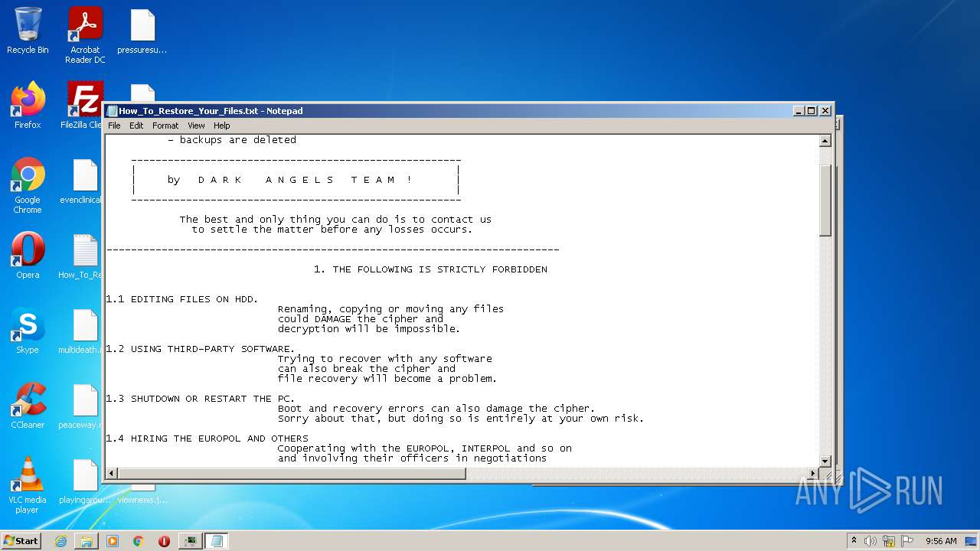Open Opera from the taskbar
980x551 pixels.
164,541
